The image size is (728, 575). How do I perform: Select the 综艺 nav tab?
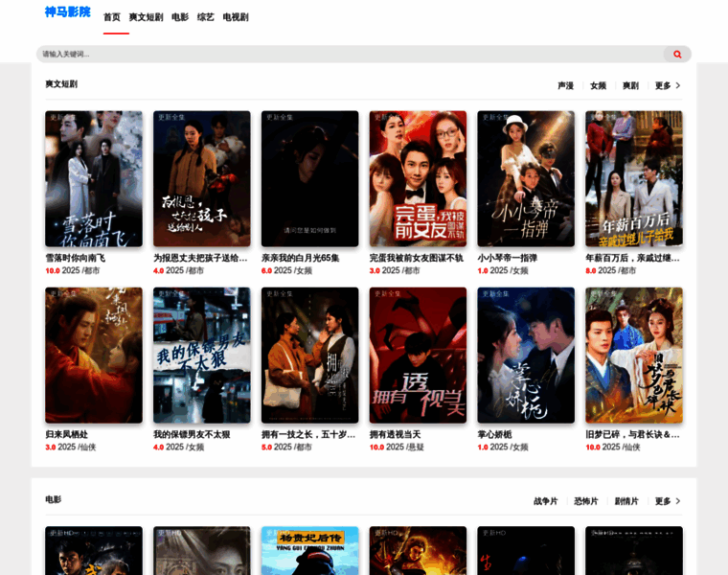[206, 17]
